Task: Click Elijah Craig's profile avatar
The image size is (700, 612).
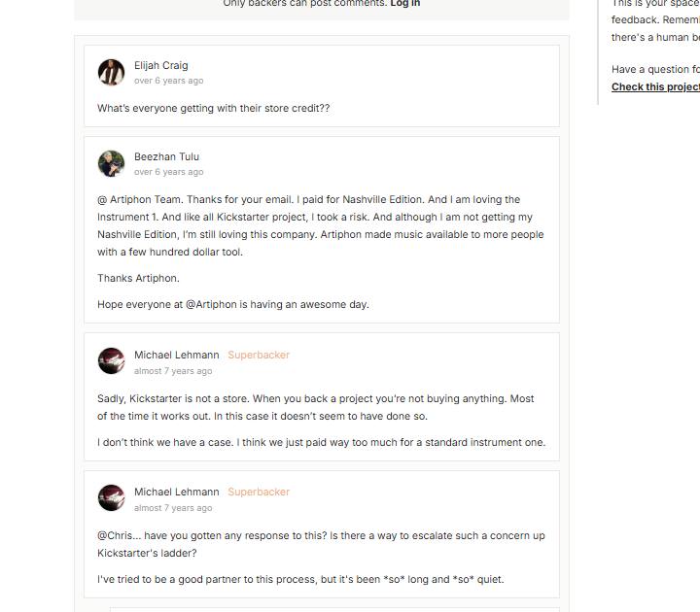Action: click(111, 72)
